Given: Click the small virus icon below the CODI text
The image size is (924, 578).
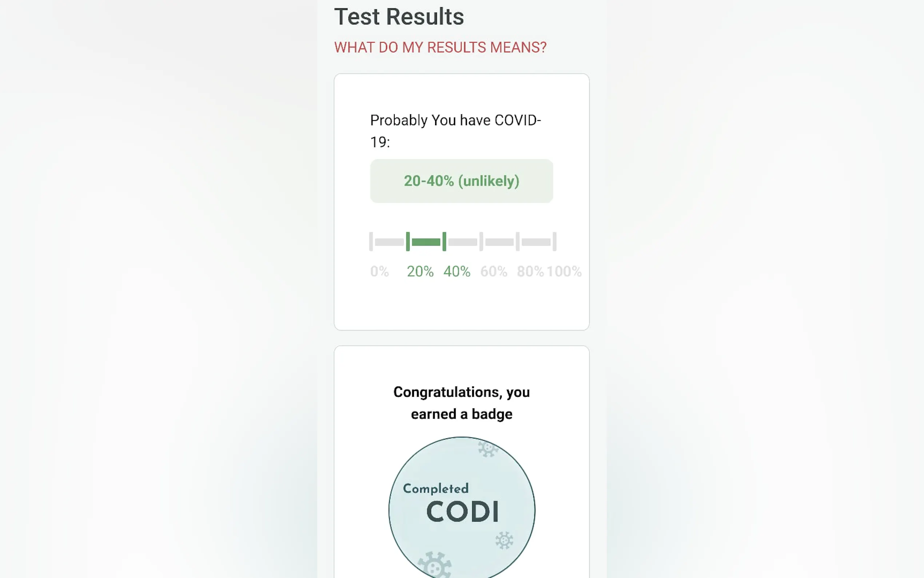Looking at the screenshot, I should 504,540.
